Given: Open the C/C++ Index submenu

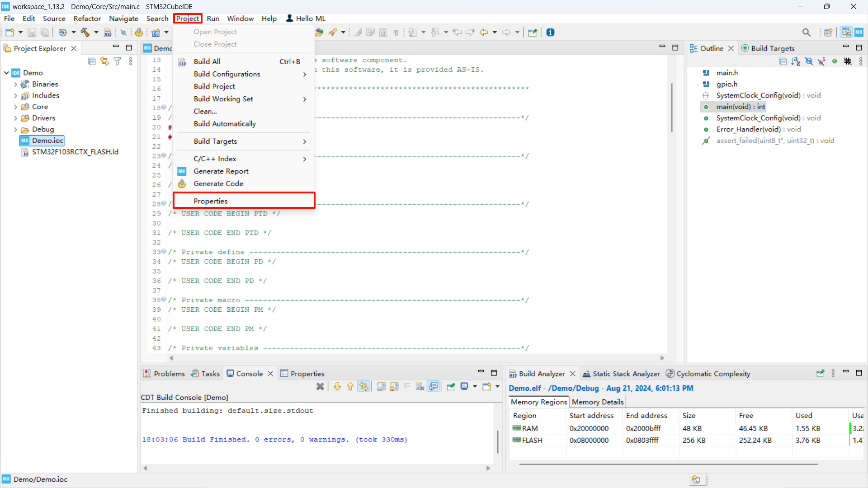Looking at the screenshot, I should (244, 159).
